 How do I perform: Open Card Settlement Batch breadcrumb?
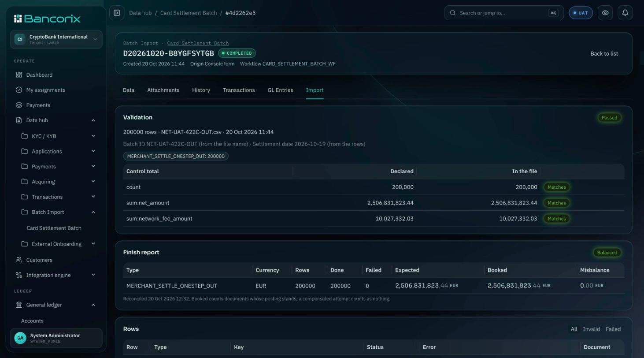(x=189, y=13)
